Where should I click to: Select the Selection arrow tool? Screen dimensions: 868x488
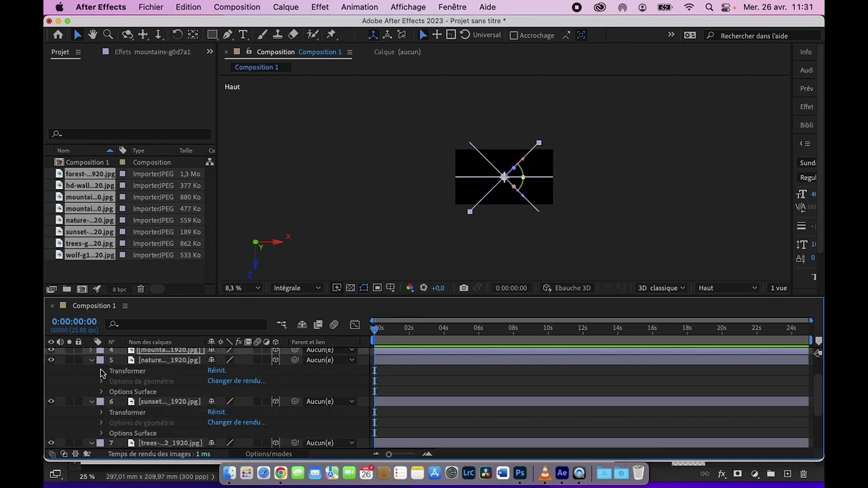pos(77,35)
